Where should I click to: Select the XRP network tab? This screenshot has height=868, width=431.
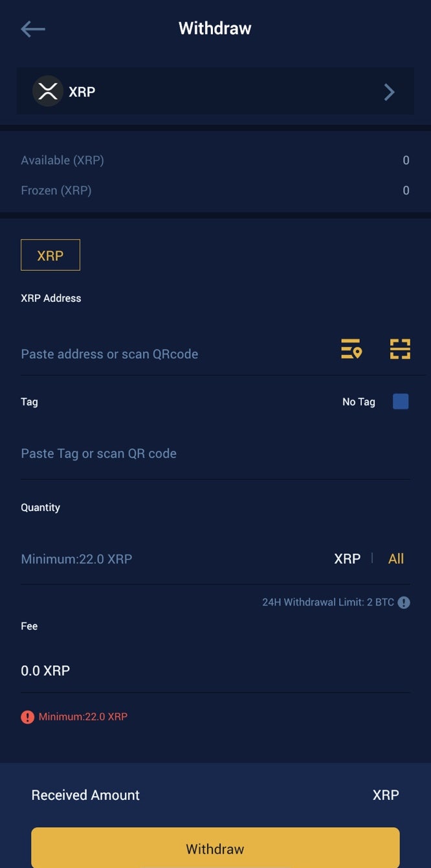pos(50,255)
